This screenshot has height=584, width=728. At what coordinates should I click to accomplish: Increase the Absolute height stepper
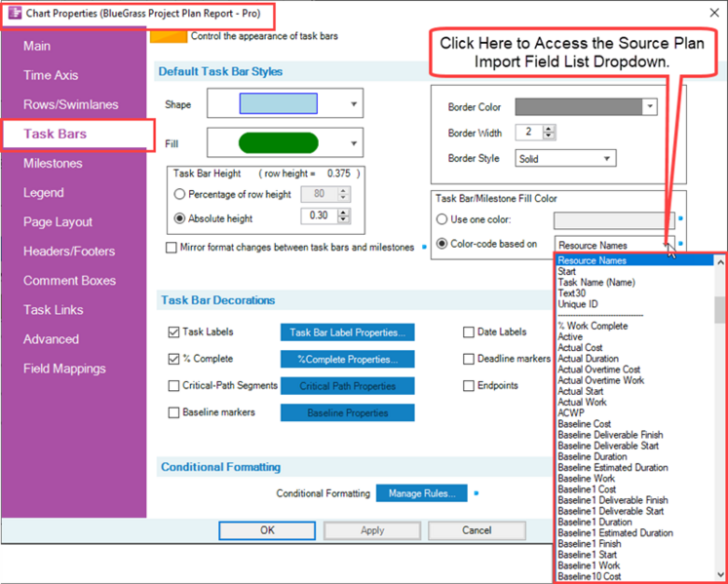[x=343, y=213]
